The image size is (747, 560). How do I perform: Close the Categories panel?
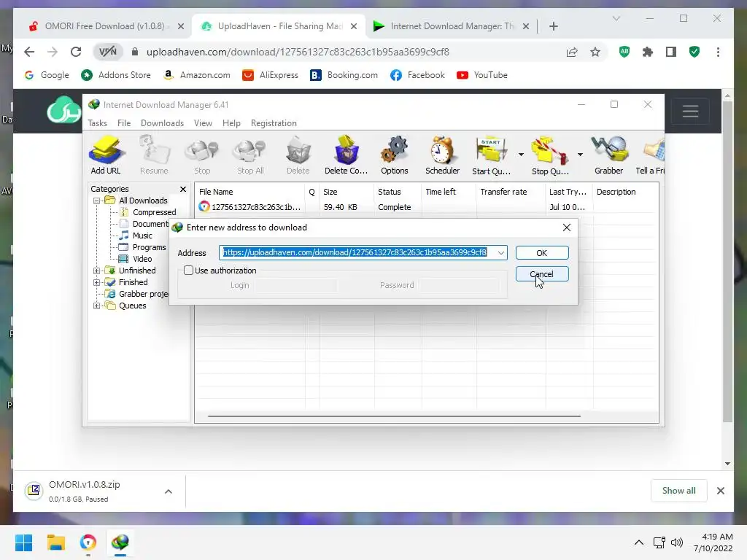pos(183,189)
